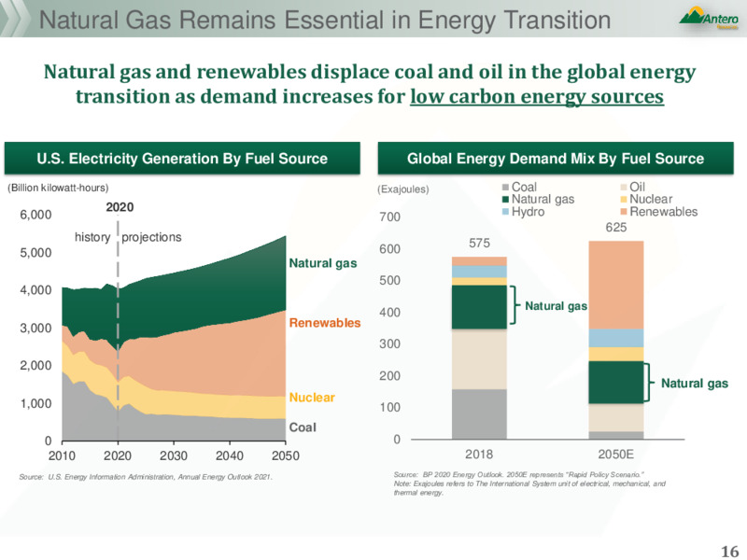Click the '700' value on bar chart axis
This screenshot has height=560, width=747.
click(389, 217)
